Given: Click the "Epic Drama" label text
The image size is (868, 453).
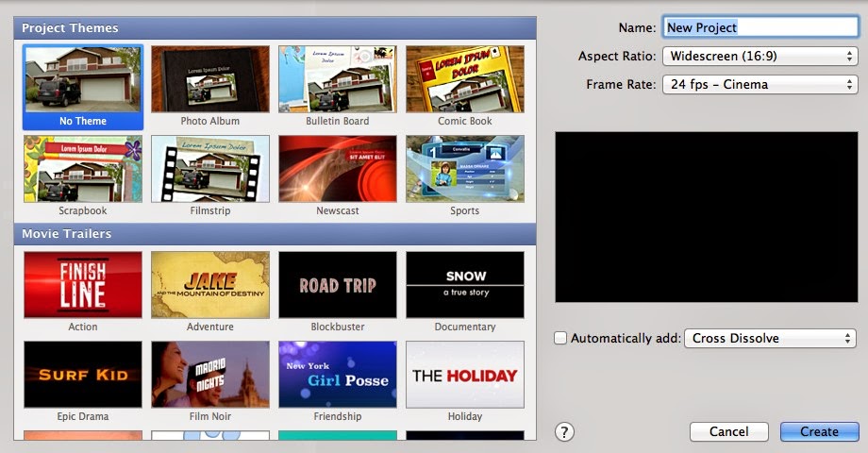Looking at the screenshot, I should pyautogui.click(x=83, y=416).
